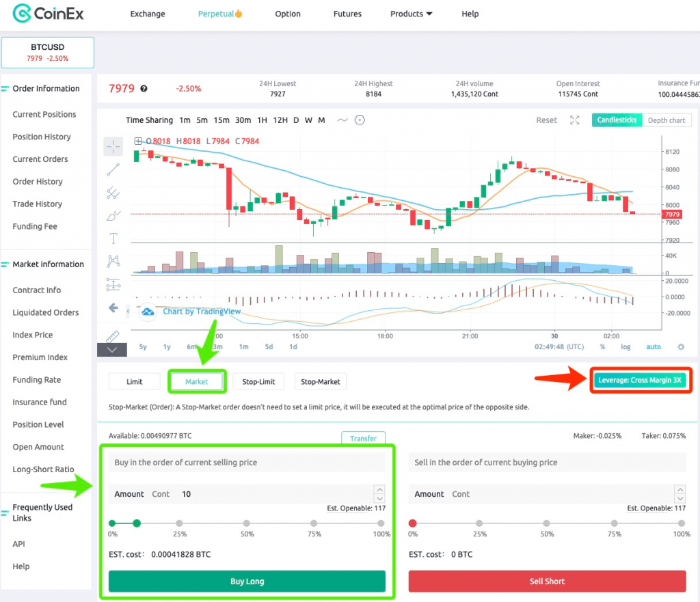Open Current Positions in sidebar
Image resolution: width=700 pixels, height=602 pixels.
44,114
